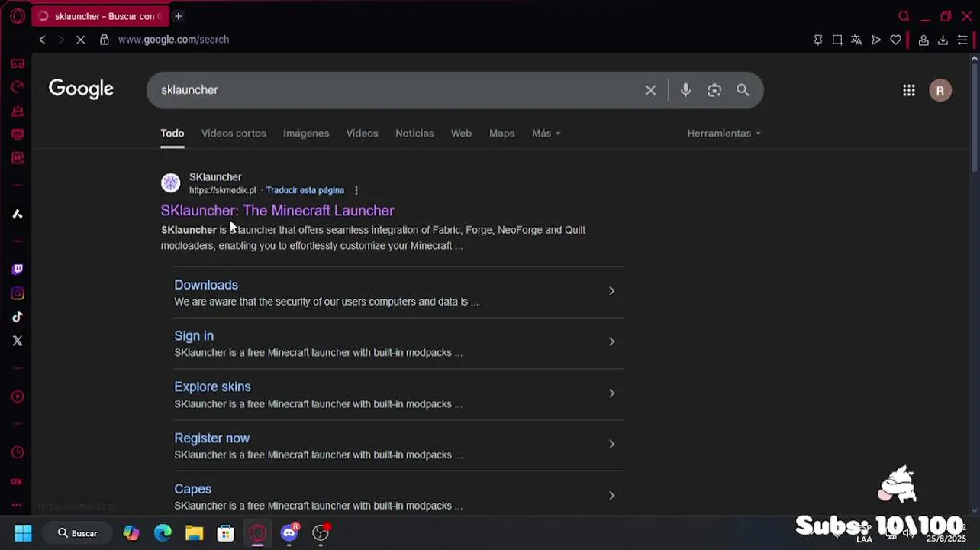Take a snapshot with the capture icon
This screenshot has width=980, height=550.
tap(837, 40)
